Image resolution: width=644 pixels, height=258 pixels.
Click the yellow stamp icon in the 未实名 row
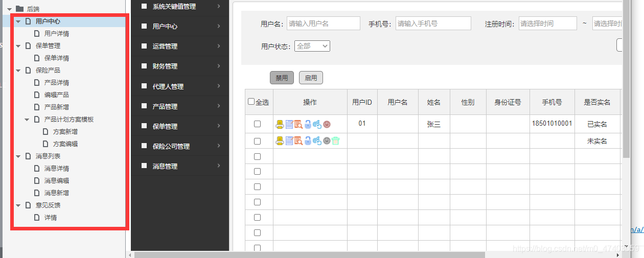coord(280,140)
